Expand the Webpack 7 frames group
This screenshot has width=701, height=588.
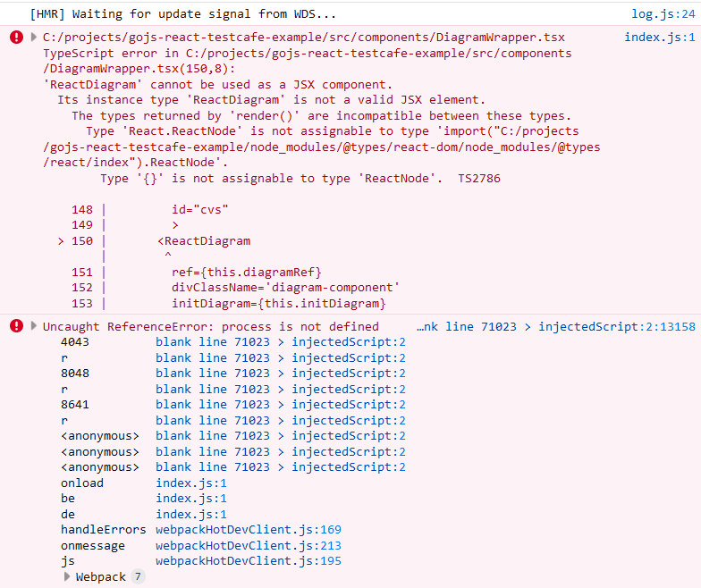pyautogui.click(x=67, y=577)
